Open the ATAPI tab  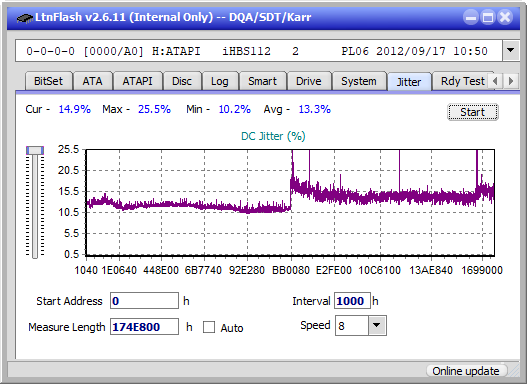click(x=137, y=81)
